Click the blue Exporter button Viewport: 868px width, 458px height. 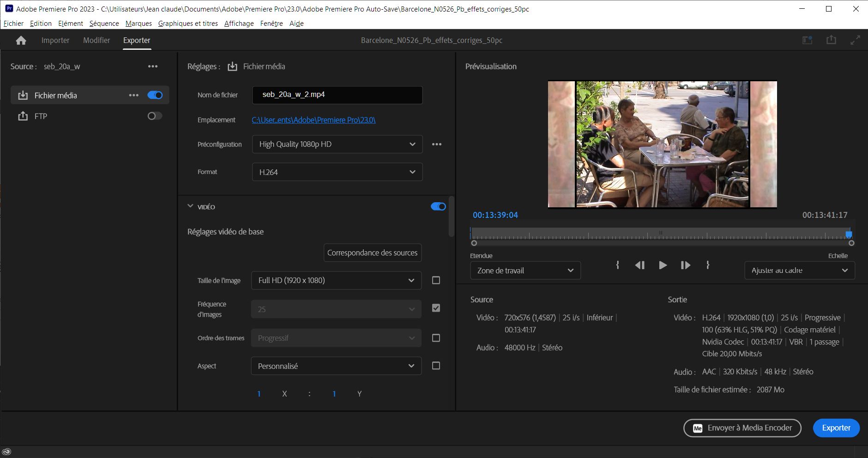836,428
